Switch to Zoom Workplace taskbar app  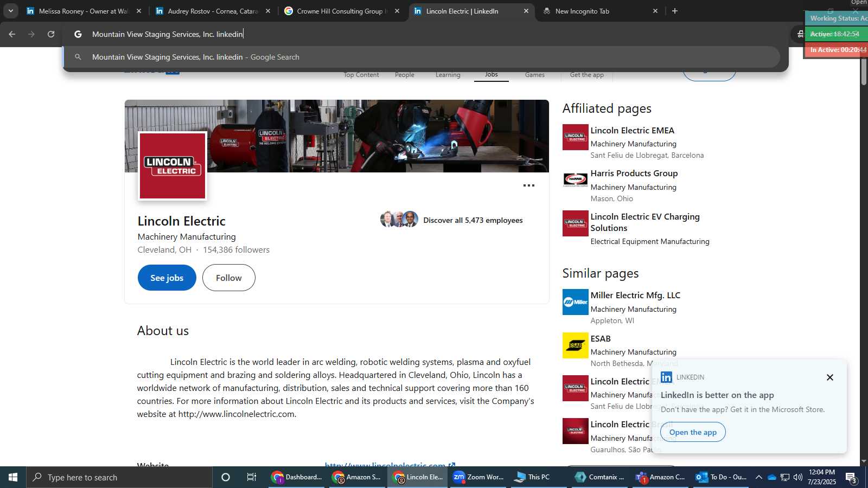[x=478, y=477]
